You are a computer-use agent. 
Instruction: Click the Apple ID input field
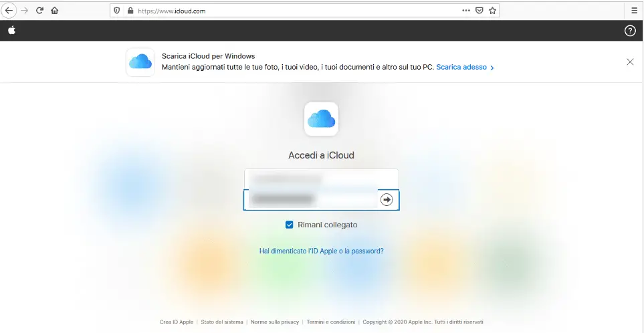coord(321,179)
